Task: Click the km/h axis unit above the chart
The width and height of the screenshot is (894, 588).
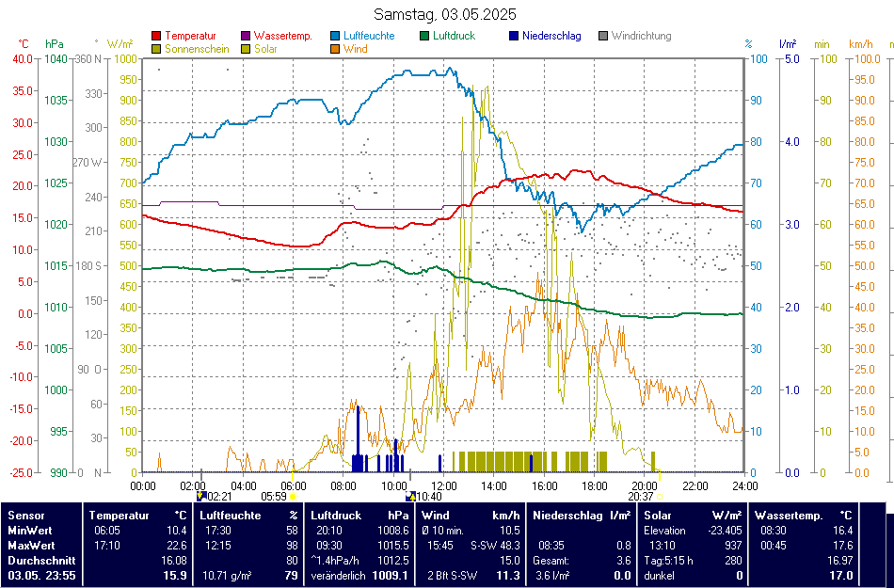Action: click(x=861, y=44)
